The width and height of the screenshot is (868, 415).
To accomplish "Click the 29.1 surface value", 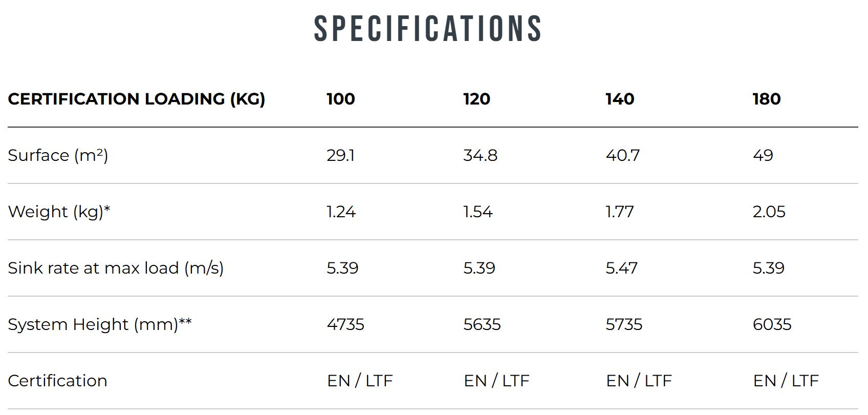I will pos(340,155).
